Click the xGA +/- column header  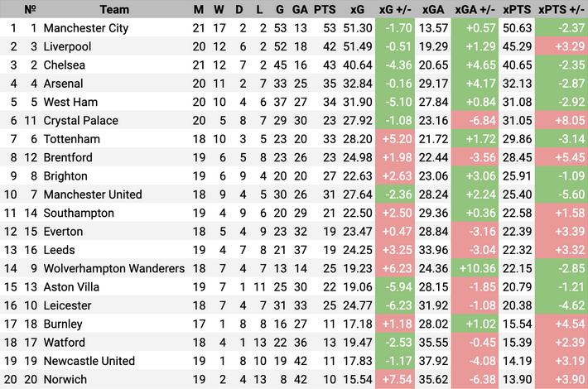tap(476, 9)
